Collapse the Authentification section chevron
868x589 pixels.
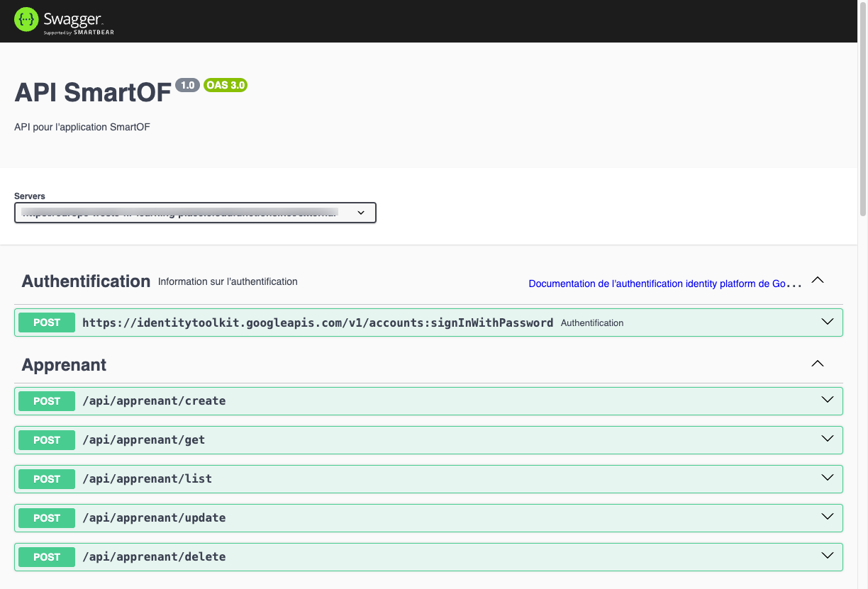(818, 280)
